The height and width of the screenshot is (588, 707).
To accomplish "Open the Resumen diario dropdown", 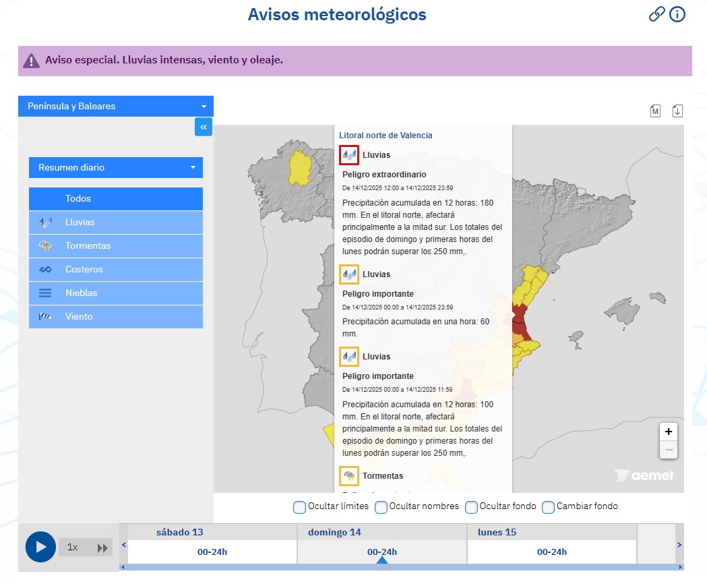I will click(x=115, y=167).
